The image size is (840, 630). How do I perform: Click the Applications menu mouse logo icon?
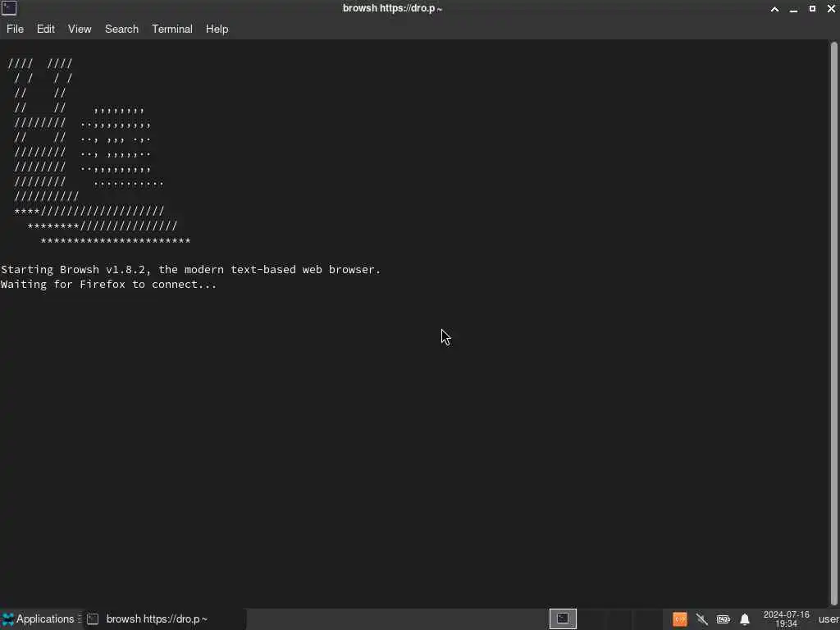7,619
